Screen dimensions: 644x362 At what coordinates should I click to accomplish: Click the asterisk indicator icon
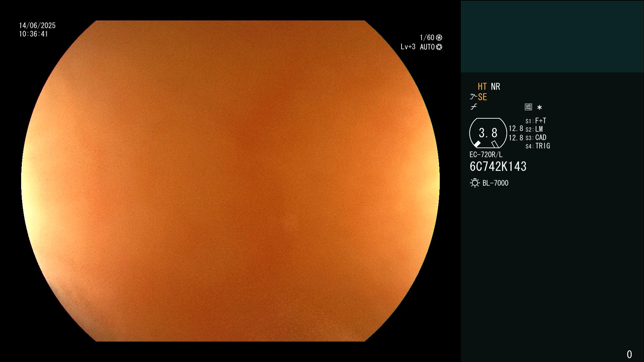pyautogui.click(x=539, y=108)
